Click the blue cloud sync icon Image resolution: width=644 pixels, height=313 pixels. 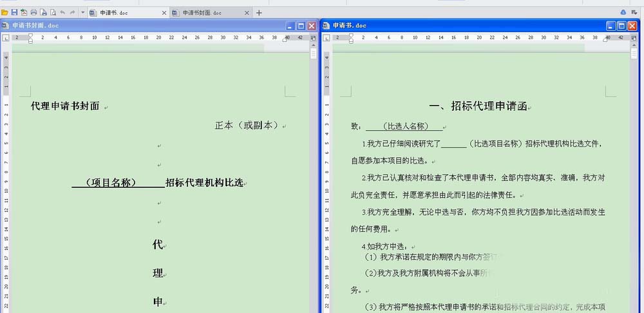(623, 13)
